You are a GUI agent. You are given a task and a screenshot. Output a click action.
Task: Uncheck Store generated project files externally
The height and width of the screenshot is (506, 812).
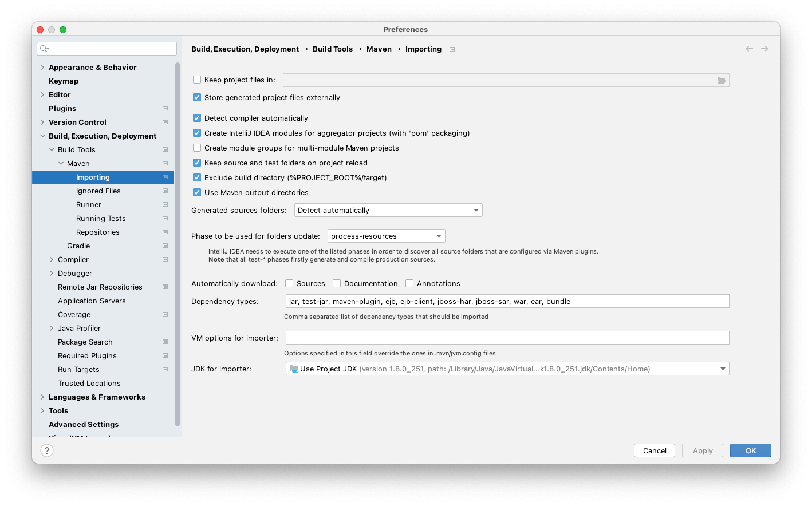pos(197,97)
